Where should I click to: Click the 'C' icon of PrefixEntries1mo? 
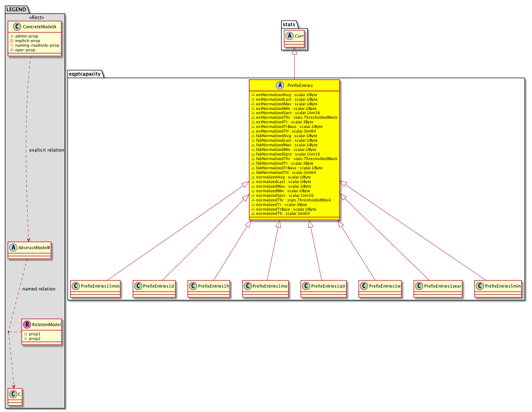pyautogui.click(x=247, y=286)
